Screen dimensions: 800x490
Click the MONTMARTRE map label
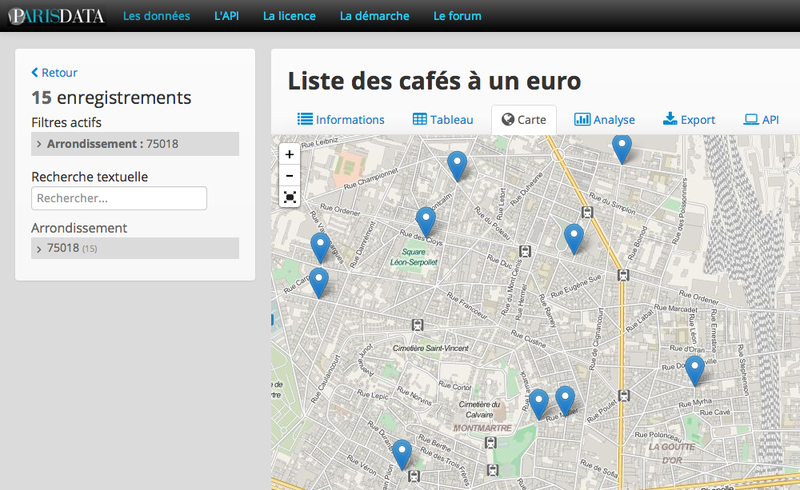pyautogui.click(x=482, y=428)
